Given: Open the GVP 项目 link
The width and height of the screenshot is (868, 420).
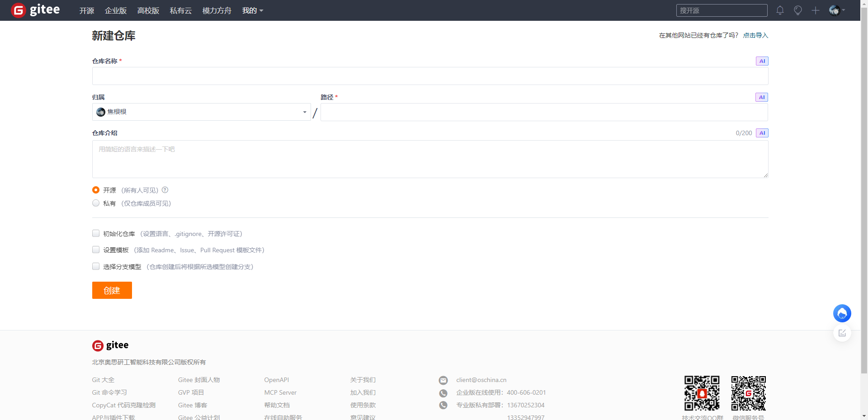Looking at the screenshot, I should click(191, 392).
